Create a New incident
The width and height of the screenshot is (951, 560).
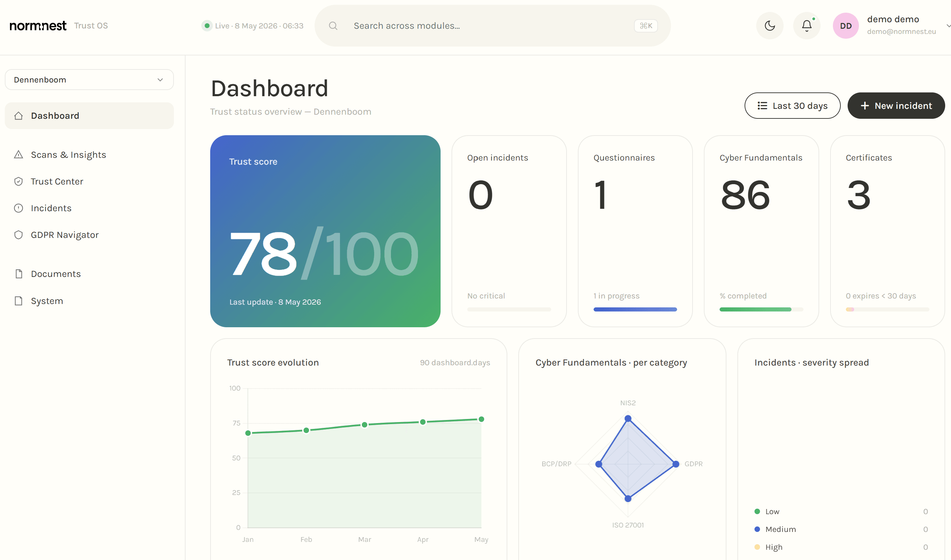point(896,106)
